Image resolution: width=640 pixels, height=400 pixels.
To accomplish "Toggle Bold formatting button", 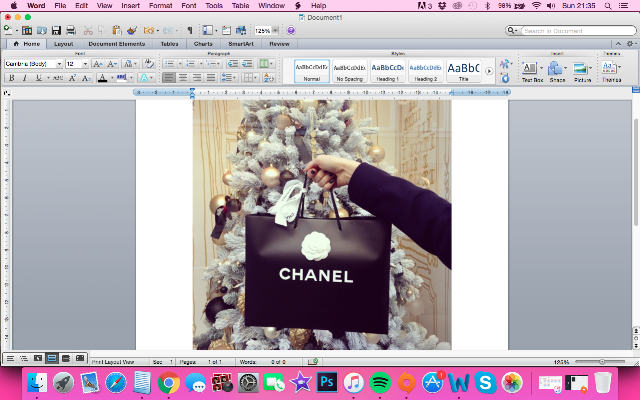I will [12, 78].
